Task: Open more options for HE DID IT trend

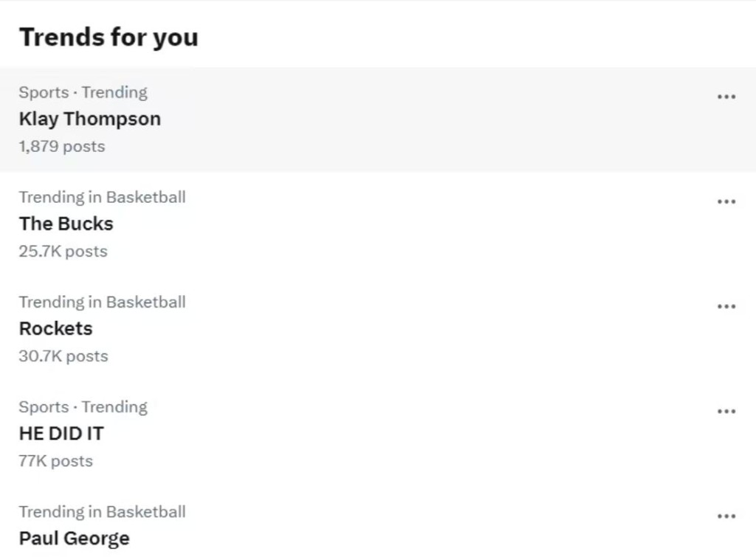Action: [726, 411]
